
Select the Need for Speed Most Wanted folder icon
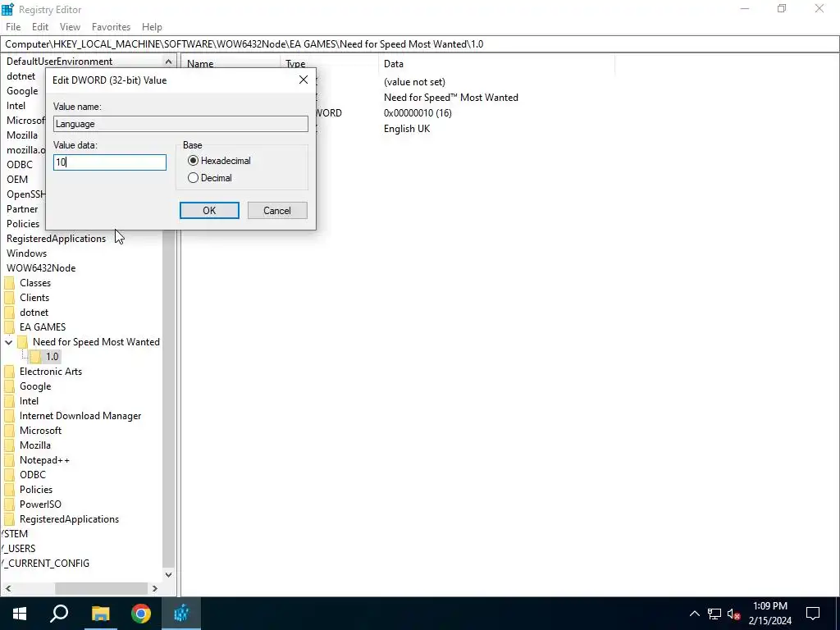(22, 342)
